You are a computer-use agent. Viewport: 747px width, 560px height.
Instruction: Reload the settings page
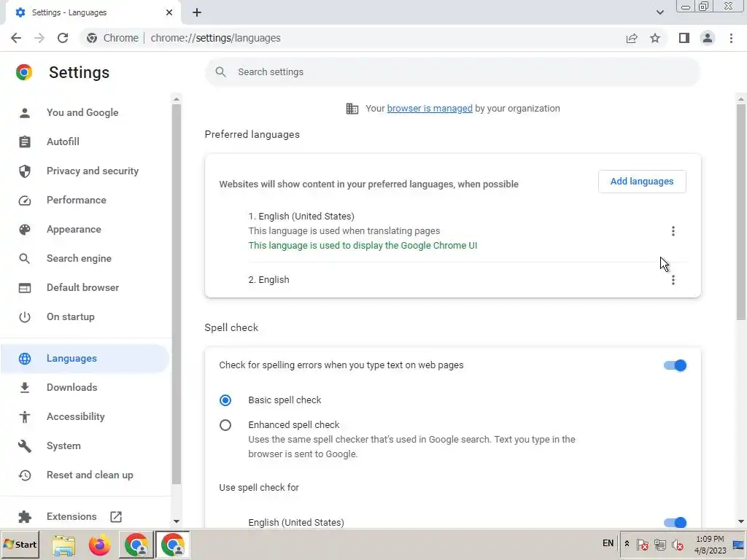(63, 38)
